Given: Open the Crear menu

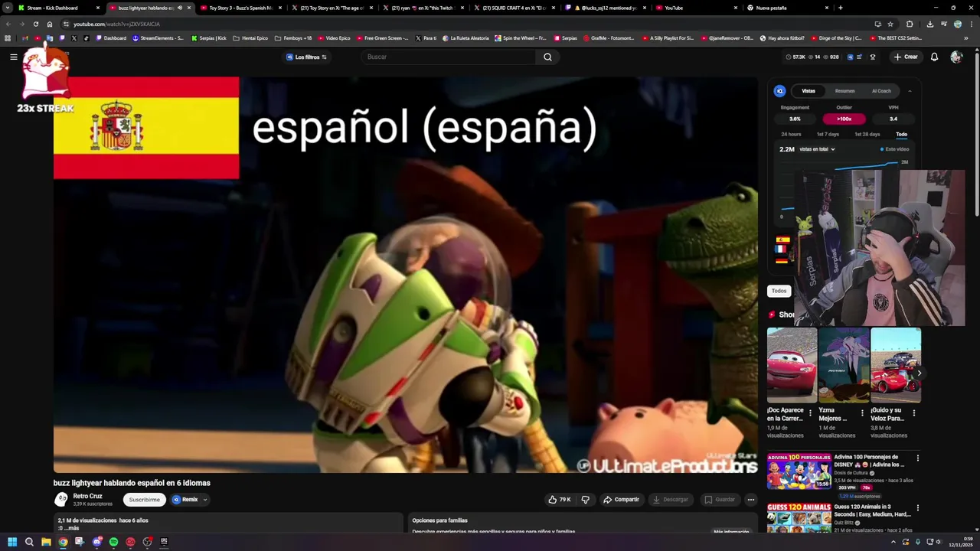Looking at the screenshot, I should click(906, 57).
